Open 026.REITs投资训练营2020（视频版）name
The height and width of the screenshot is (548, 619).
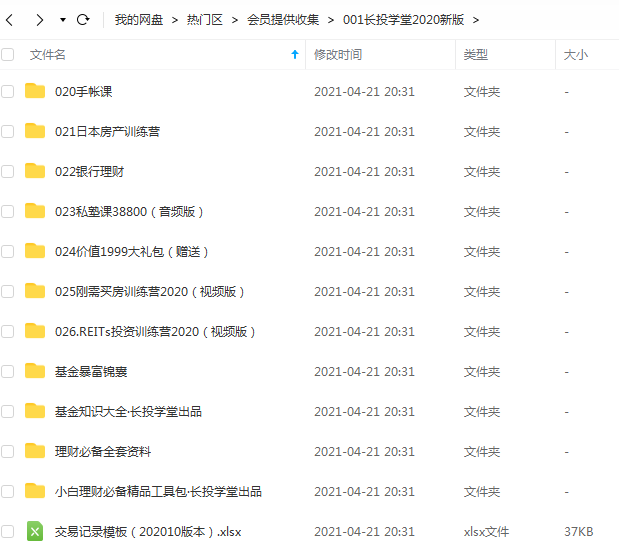click(155, 332)
